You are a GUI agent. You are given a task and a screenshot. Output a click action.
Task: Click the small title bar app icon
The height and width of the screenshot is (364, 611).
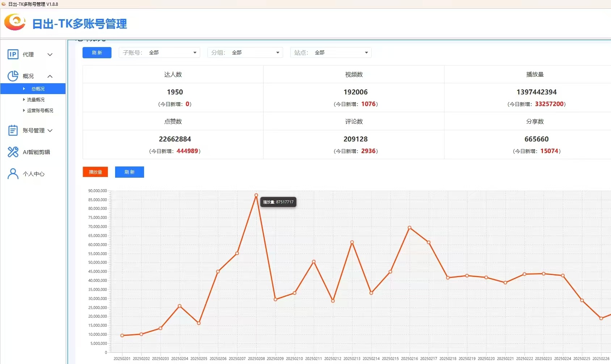4,4
